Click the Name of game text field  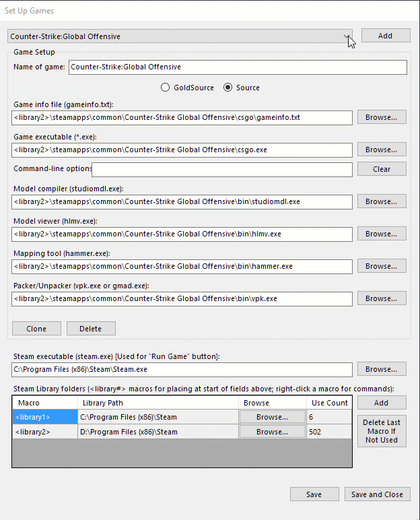point(238,67)
